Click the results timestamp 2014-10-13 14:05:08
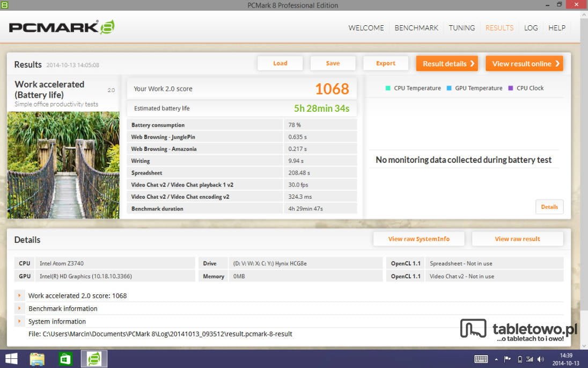Image resolution: width=588 pixels, height=368 pixels. click(x=73, y=65)
